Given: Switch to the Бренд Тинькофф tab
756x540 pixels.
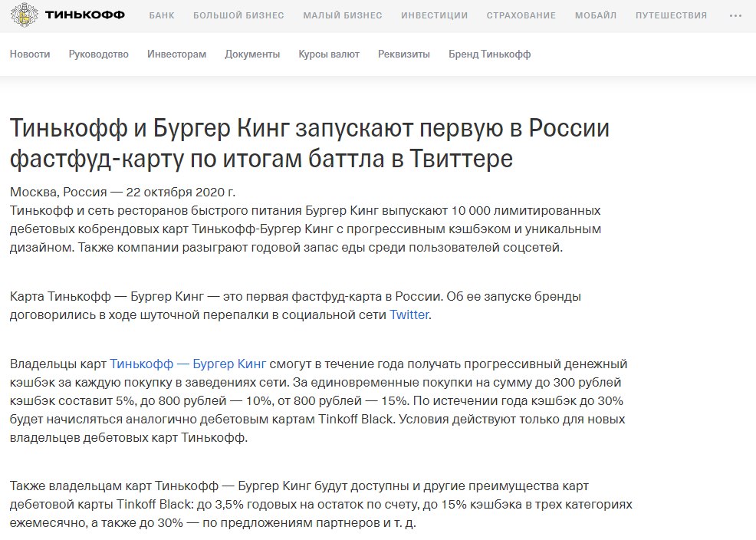Looking at the screenshot, I should (489, 54).
